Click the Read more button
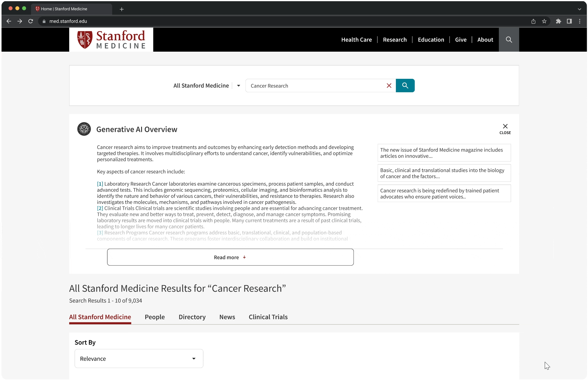This screenshot has width=588, height=380. point(230,257)
